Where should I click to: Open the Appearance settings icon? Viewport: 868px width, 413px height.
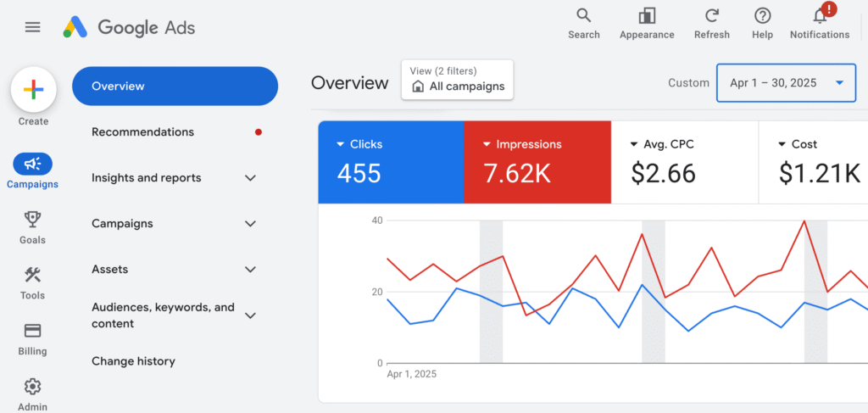[x=647, y=16]
